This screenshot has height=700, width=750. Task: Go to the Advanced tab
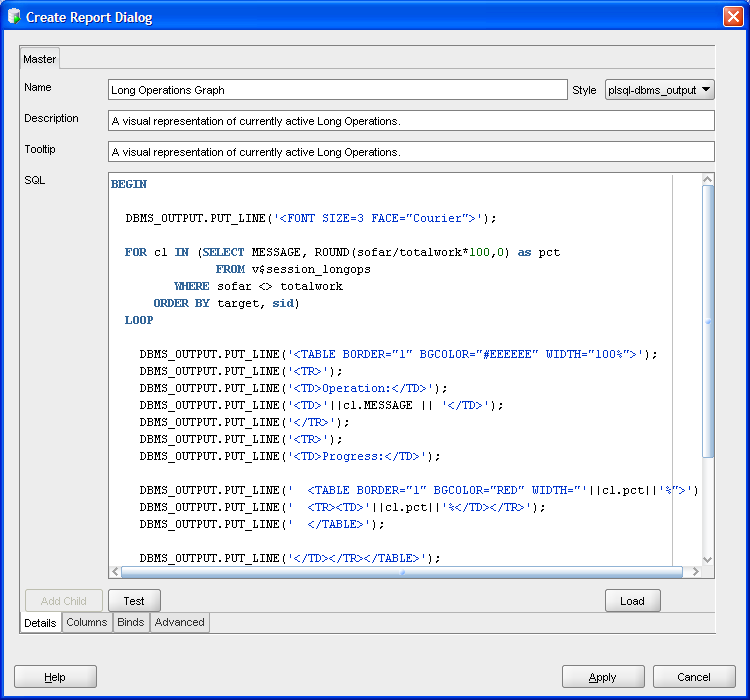pos(180,622)
